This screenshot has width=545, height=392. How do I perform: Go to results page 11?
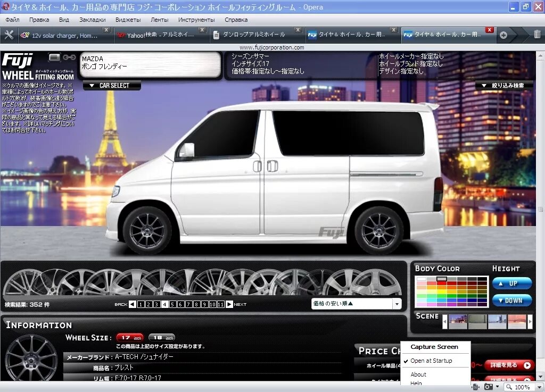(221, 304)
